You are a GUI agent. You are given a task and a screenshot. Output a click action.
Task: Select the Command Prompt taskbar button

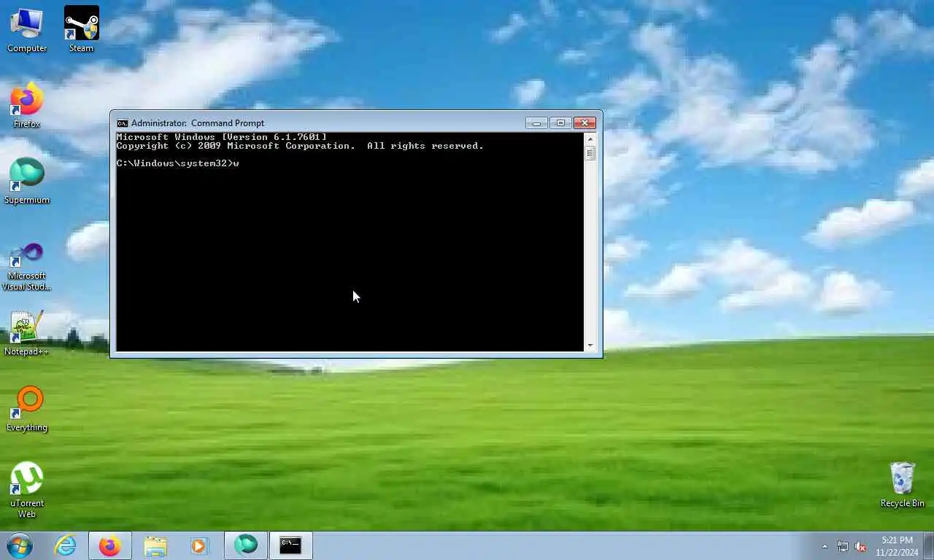[291, 545]
